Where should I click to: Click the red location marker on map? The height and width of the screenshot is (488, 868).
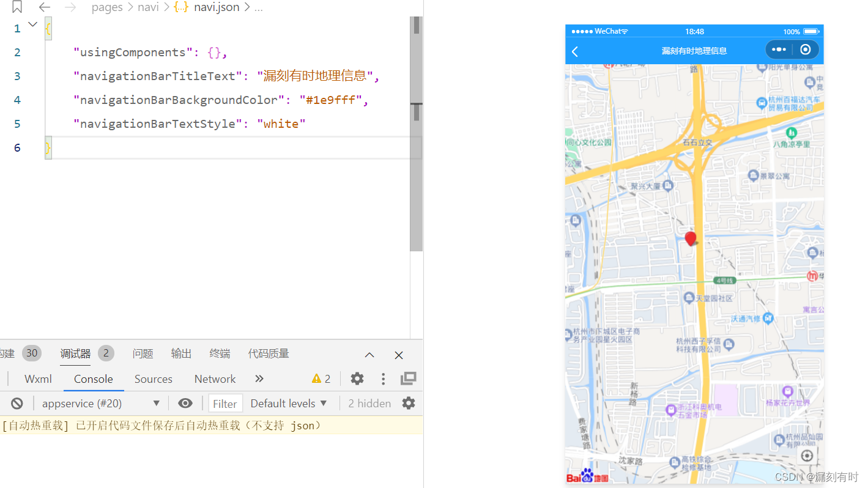[691, 238]
